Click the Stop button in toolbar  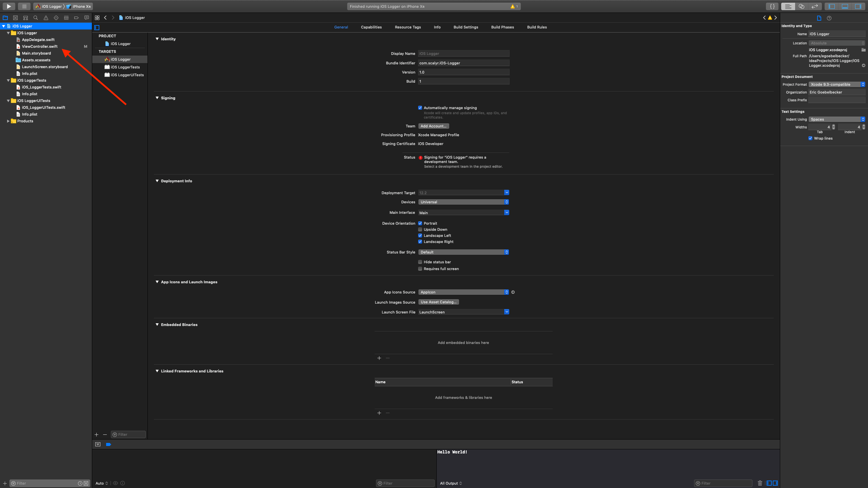24,6
